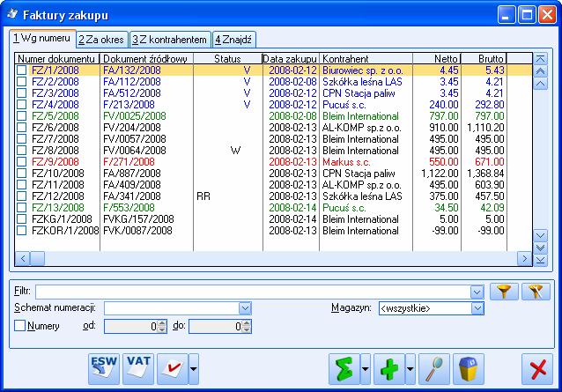Expand sigma button dropdown arrow
The height and width of the screenshot is (392, 562).
coord(365,369)
